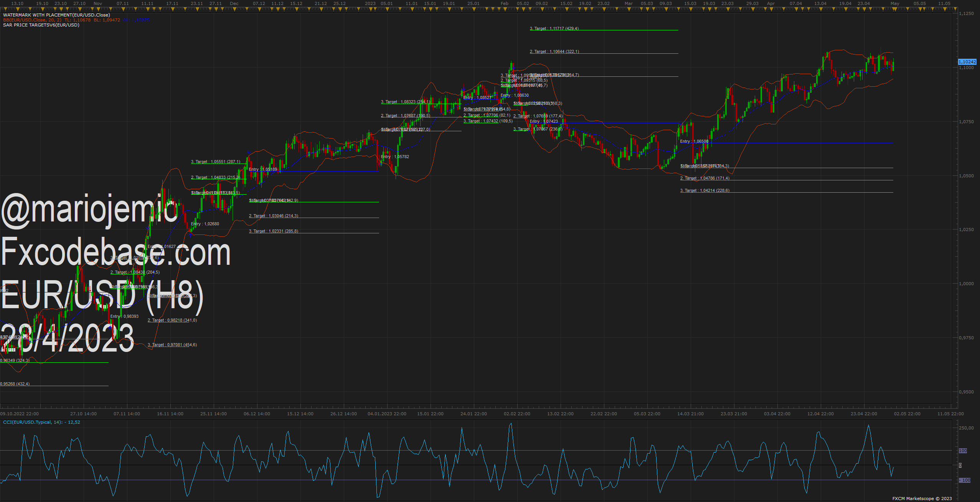980x502 pixels.
Task: Click the 'Entry : 1,08630' label
Action: tap(515, 96)
